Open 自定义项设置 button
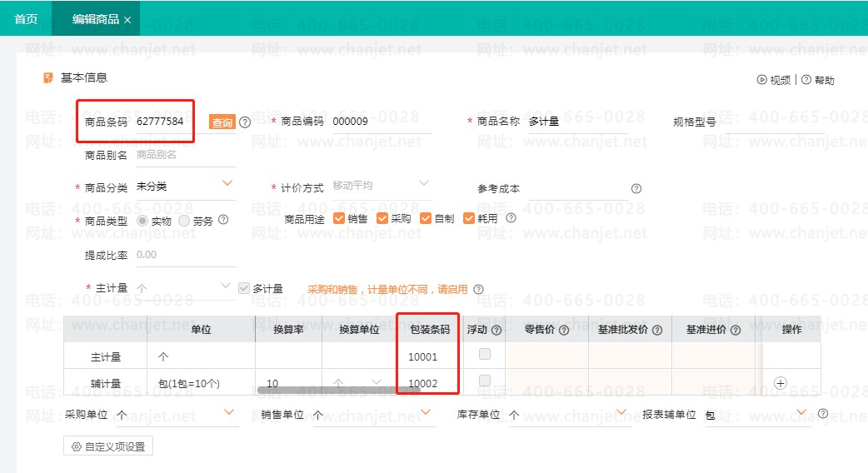Screen dimensions: 868x473 coord(108,446)
